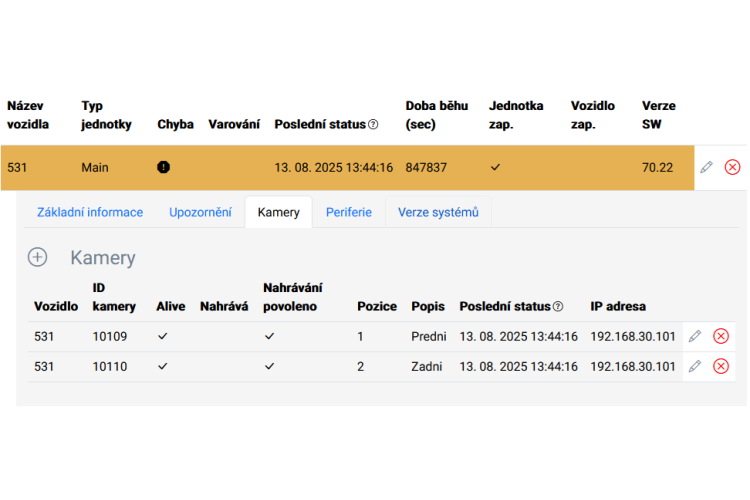
Task: Click last status date in vehicle 531 row
Action: [333, 167]
